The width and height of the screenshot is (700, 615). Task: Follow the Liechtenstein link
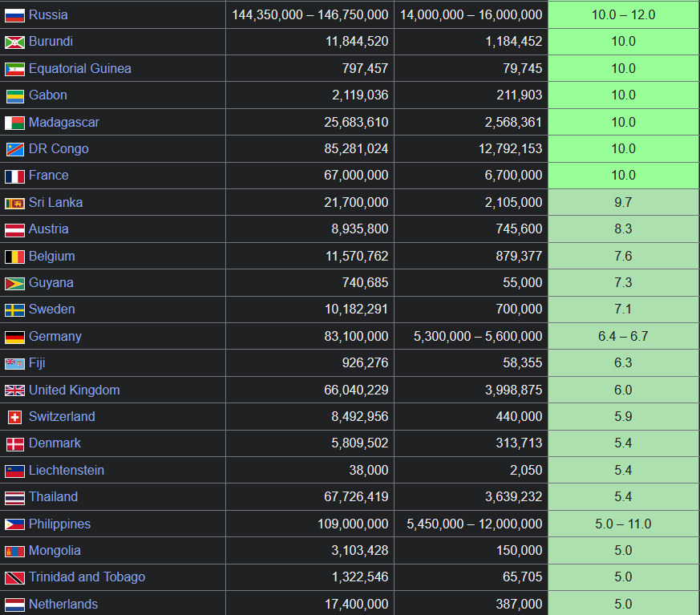[67, 471]
